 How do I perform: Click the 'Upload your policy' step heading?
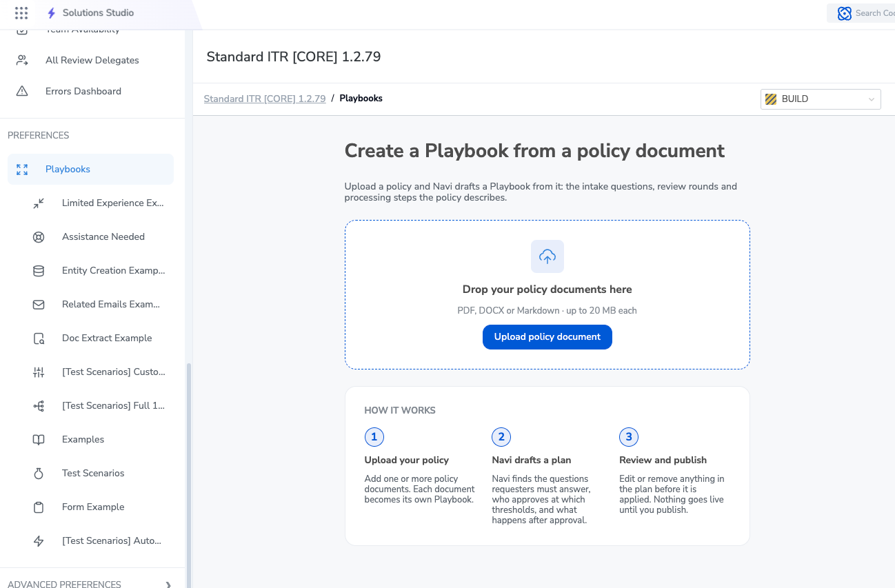407,460
